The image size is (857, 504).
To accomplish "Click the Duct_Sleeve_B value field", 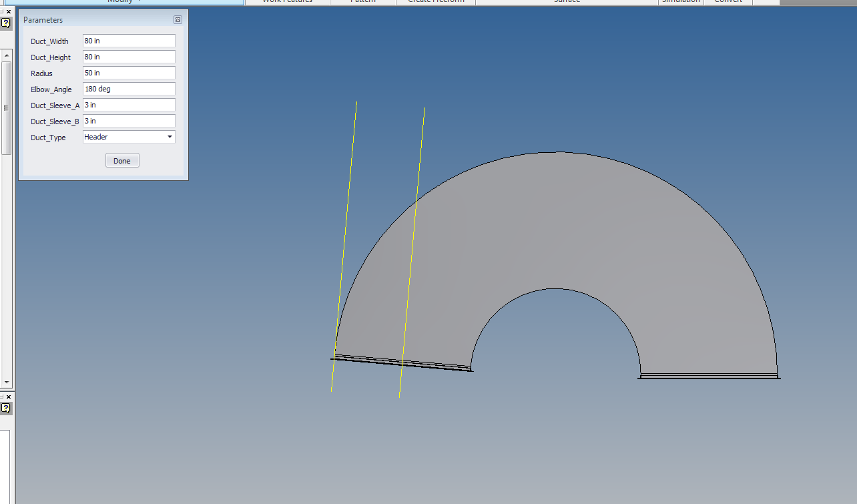I will 129,121.
